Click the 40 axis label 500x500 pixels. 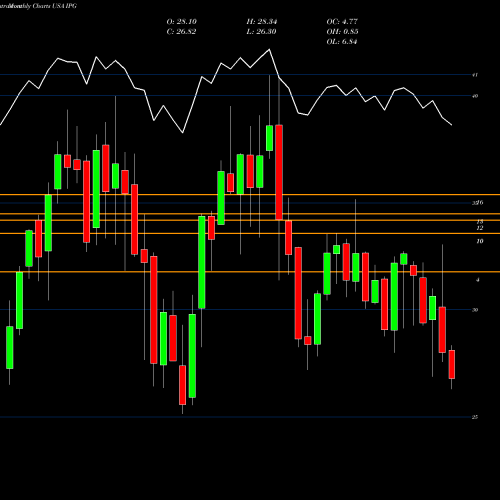(475, 96)
